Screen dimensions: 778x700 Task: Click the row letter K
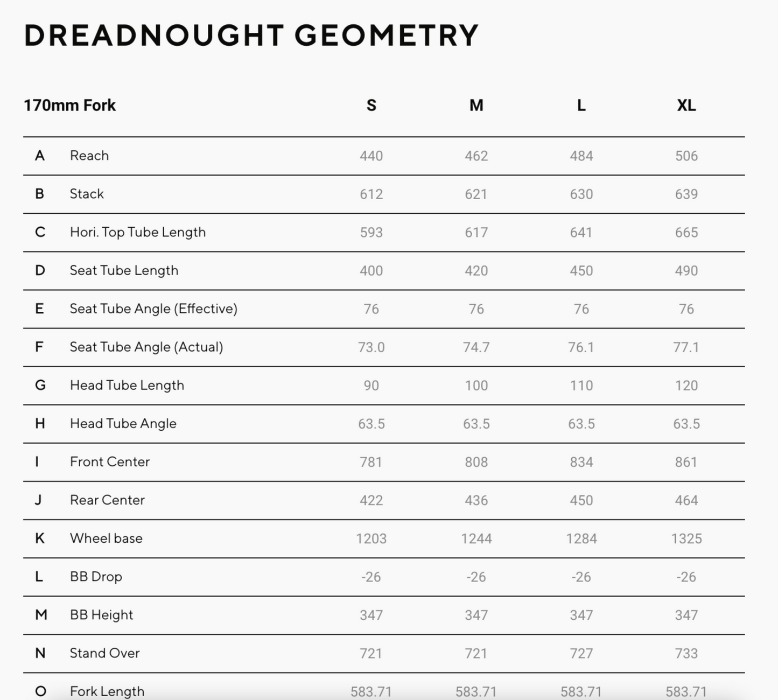40,538
